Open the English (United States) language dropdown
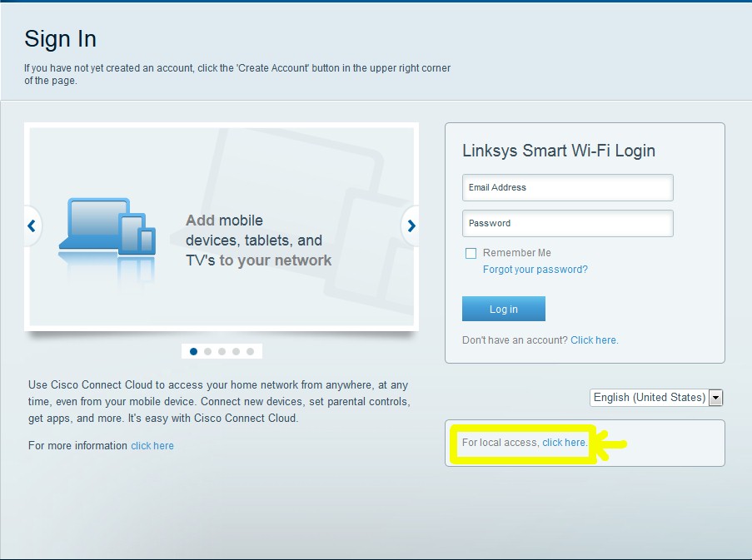 656,398
